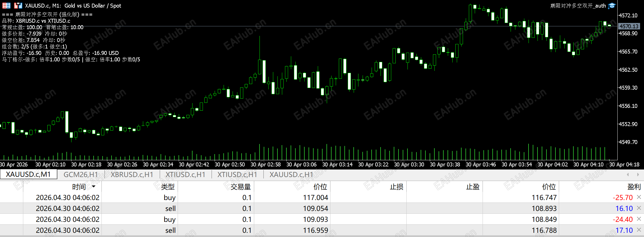The height and width of the screenshot is (237, 644).
Task: Click the chart title XAUUSD.c, M1 text
Action: click(43, 6)
